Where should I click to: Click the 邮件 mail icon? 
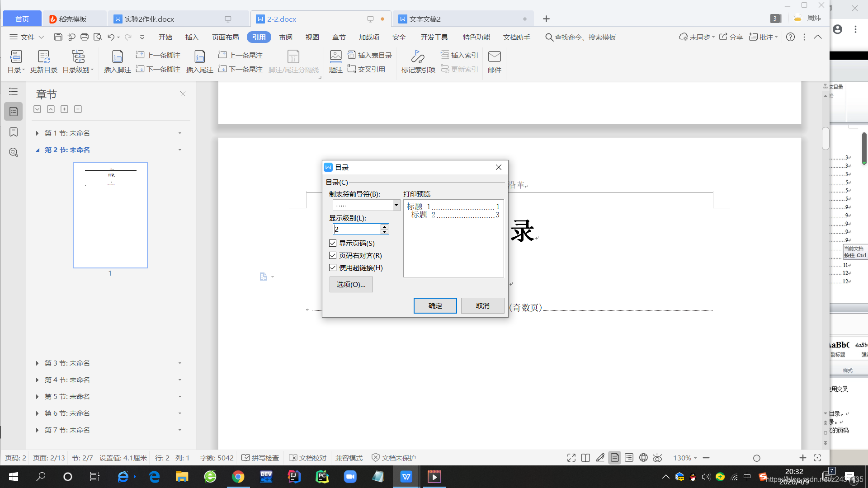tap(495, 62)
